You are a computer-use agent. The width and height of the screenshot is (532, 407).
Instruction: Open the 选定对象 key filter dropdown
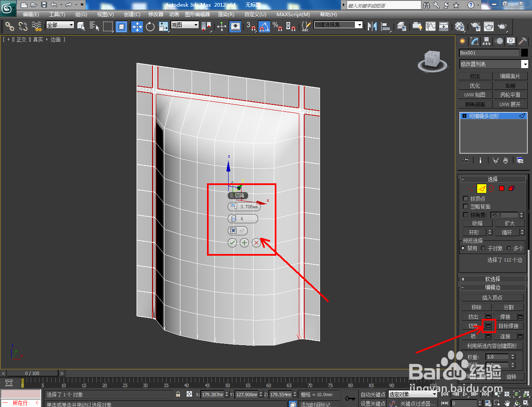pyautogui.click(x=413, y=394)
